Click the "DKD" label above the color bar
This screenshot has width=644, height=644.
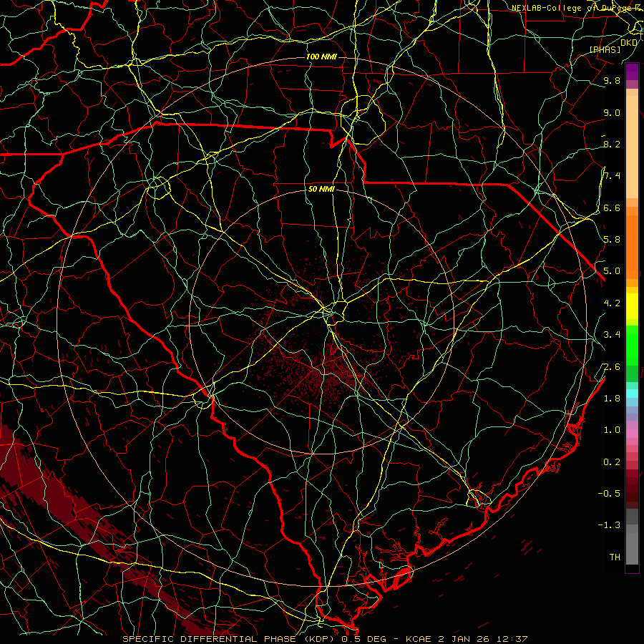(629, 43)
